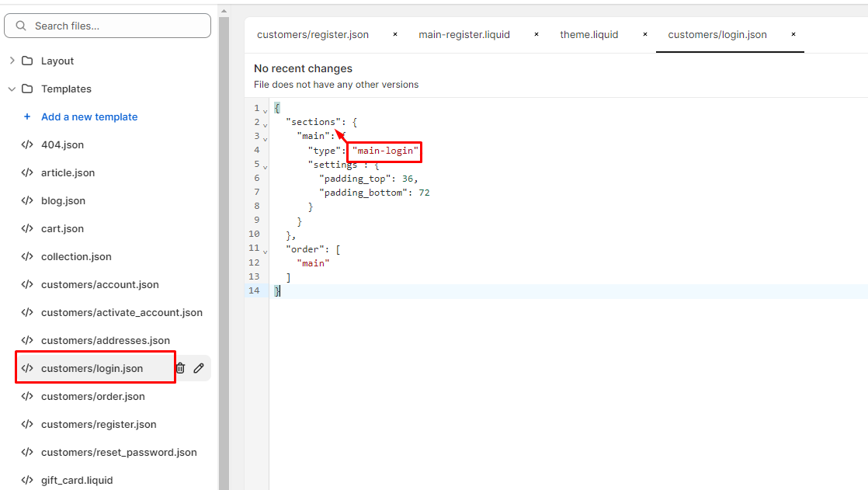The image size is (868, 490).
Task: Fold the order array at line 11
Action: pyautogui.click(x=266, y=252)
